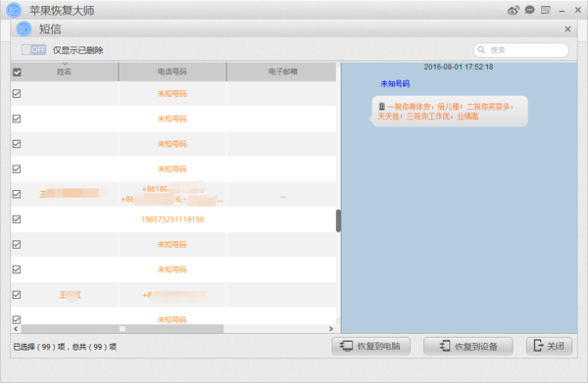Screen dimensions: 588x383
Task: Minimize the 苹果恢复大师 window
Action: [562, 11]
